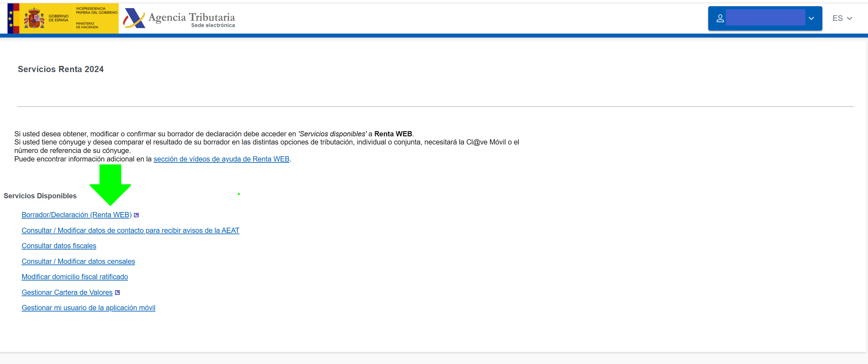The width and height of the screenshot is (868, 364).
Task: Click external link icon beside Renta WEB
Action: [x=137, y=215]
